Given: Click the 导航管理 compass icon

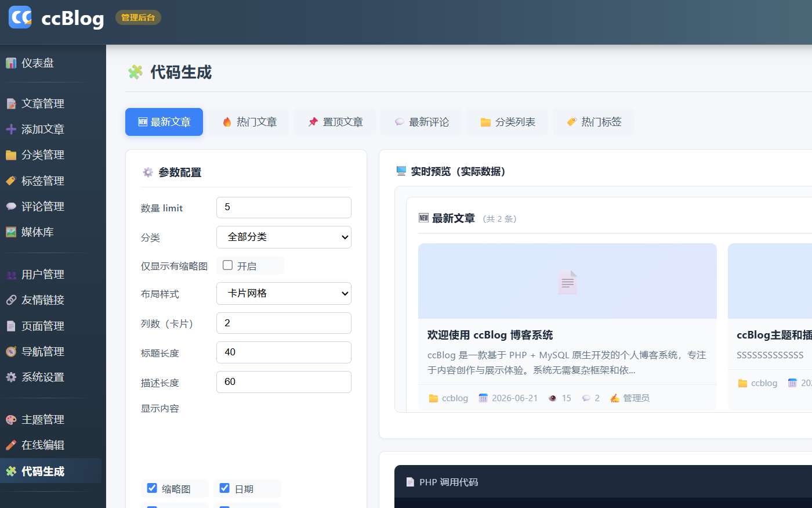Looking at the screenshot, I should pos(11,352).
